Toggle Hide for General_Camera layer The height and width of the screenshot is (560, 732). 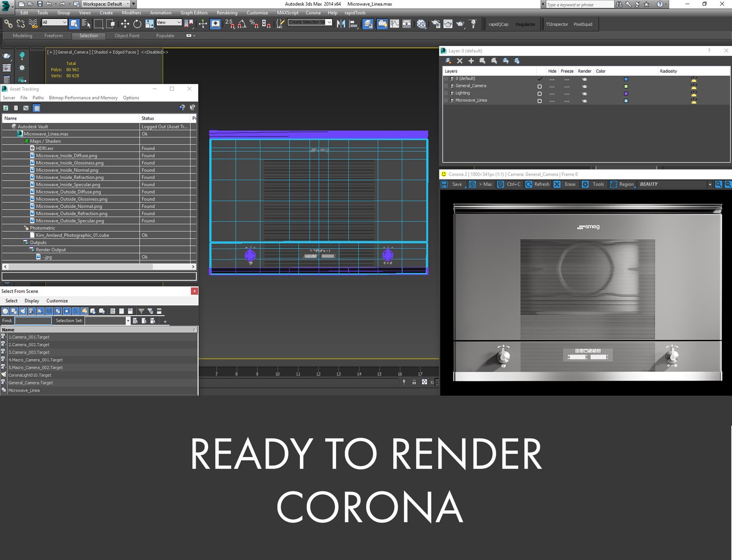pos(552,86)
